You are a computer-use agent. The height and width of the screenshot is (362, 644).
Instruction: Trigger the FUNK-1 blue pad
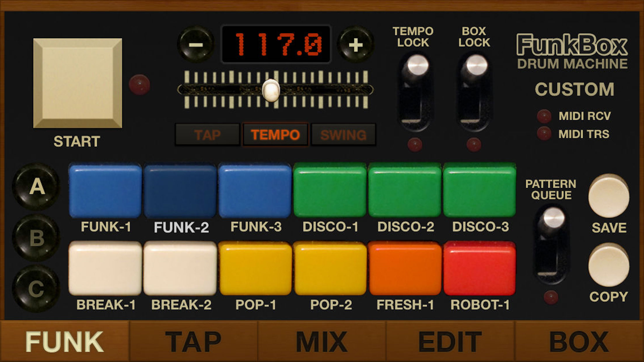click(105, 191)
